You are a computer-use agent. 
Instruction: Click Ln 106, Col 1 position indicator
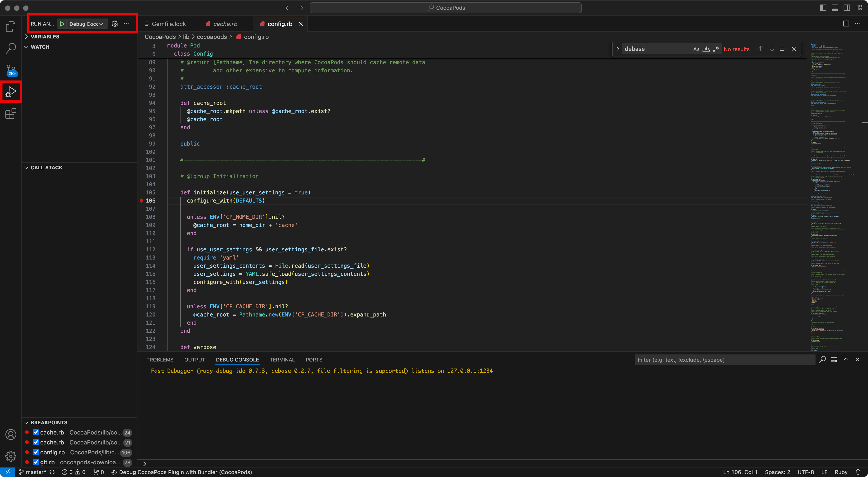(x=740, y=472)
